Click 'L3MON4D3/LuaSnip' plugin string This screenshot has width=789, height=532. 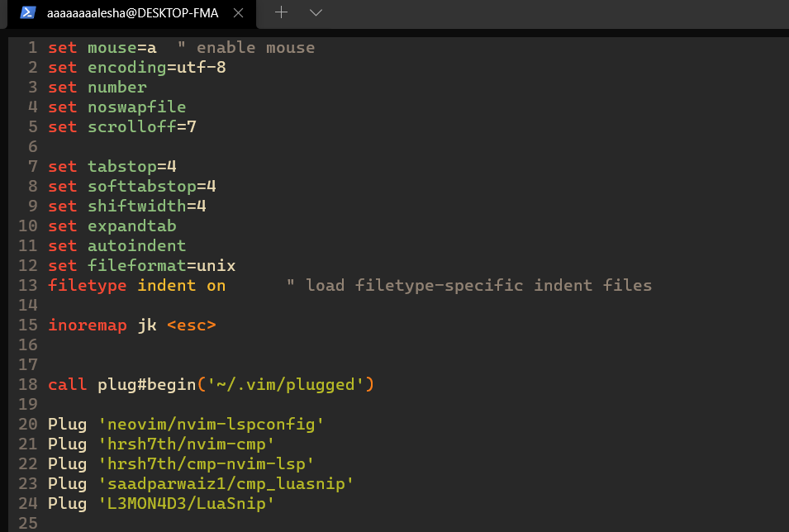(x=186, y=503)
